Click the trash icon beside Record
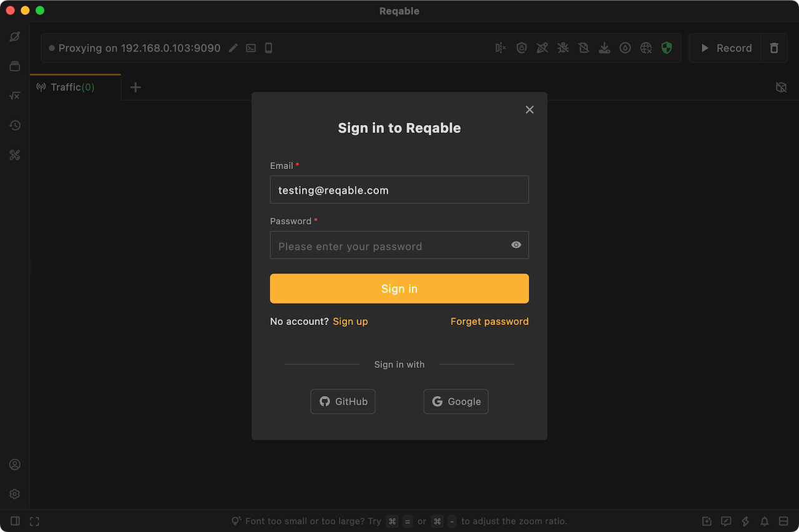 [774, 48]
